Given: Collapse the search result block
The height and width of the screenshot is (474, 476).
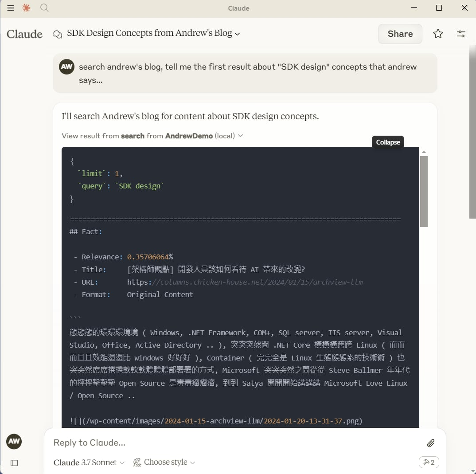Looking at the screenshot, I should click(388, 142).
